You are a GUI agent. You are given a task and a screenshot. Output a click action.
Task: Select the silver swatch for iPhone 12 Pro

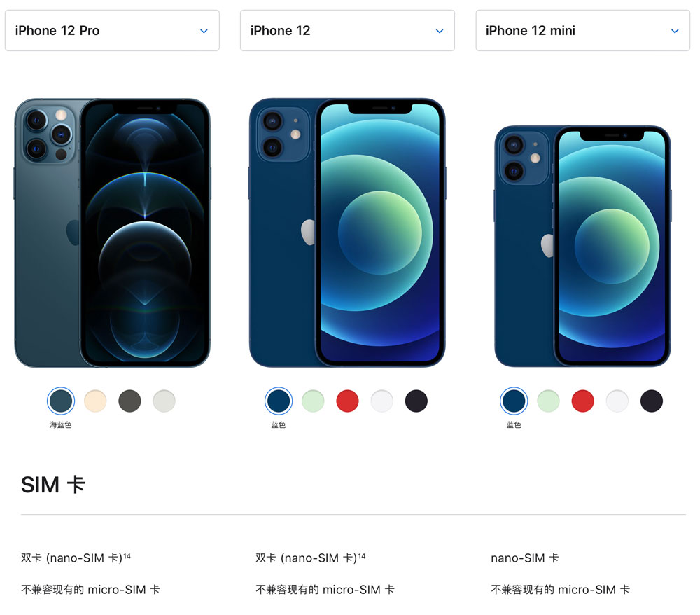click(x=164, y=401)
